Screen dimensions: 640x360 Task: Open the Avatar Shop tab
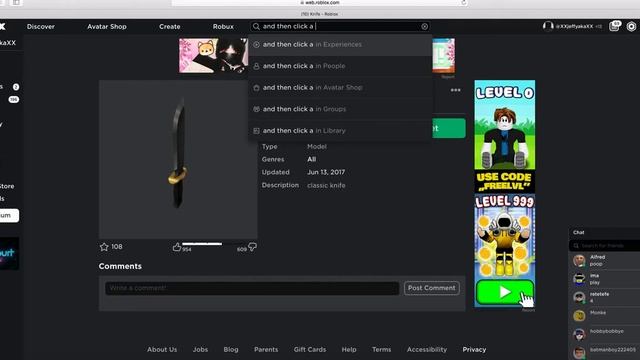(107, 27)
